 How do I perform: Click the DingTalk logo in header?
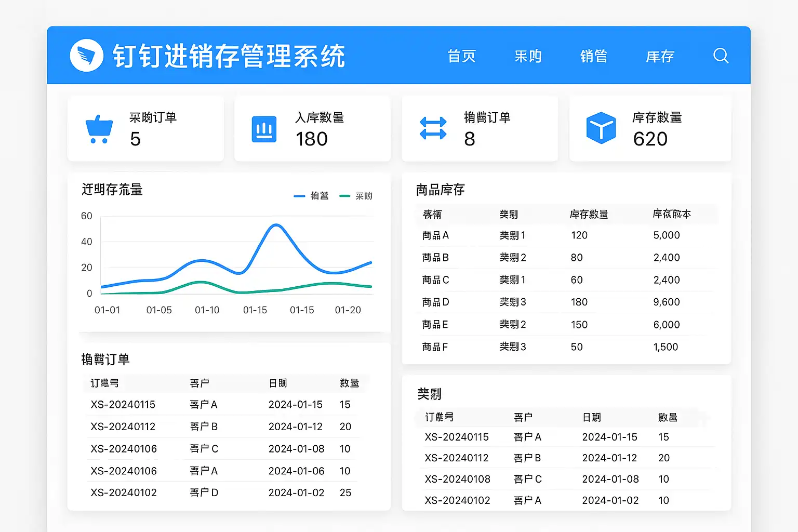tap(87, 55)
